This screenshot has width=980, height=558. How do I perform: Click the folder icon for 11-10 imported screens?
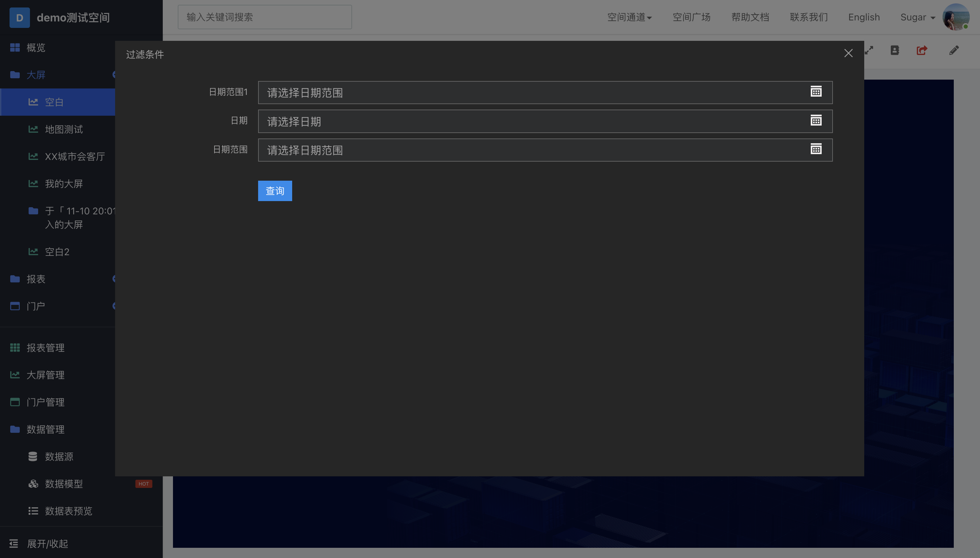click(x=33, y=211)
